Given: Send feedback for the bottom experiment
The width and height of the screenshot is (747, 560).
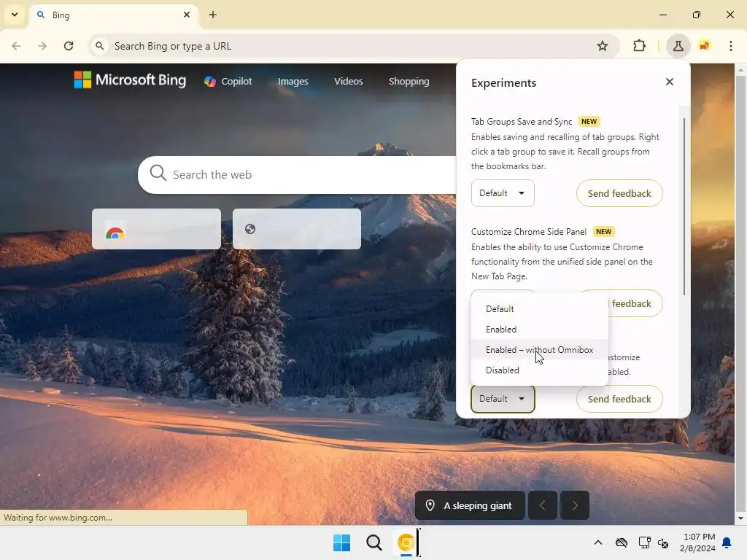Looking at the screenshot, I should (619, 399).
